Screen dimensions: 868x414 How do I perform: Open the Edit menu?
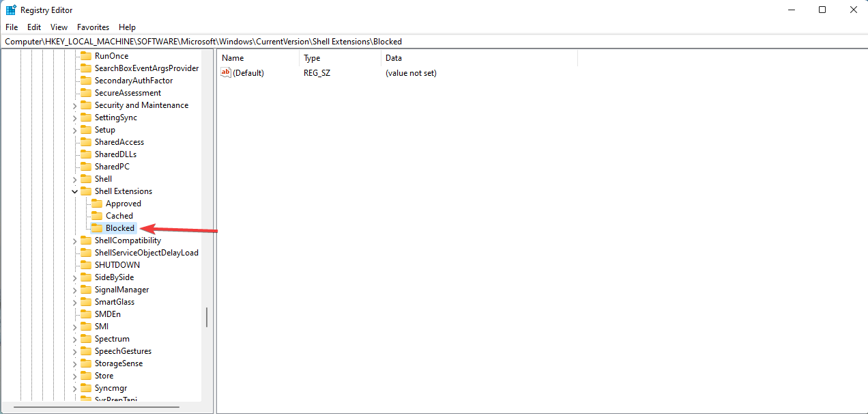pyautogui.click(x=34, y=27)
